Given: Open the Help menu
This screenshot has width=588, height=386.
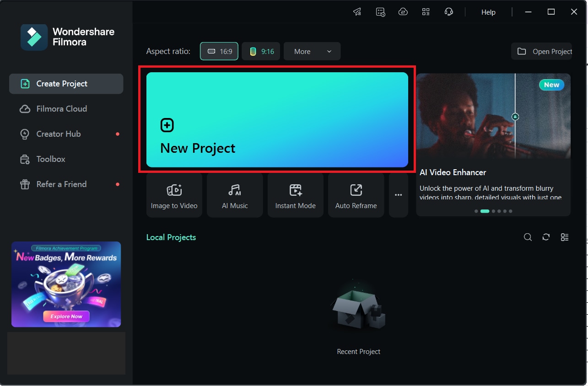Looking at the screenshot, I should 488,12.
